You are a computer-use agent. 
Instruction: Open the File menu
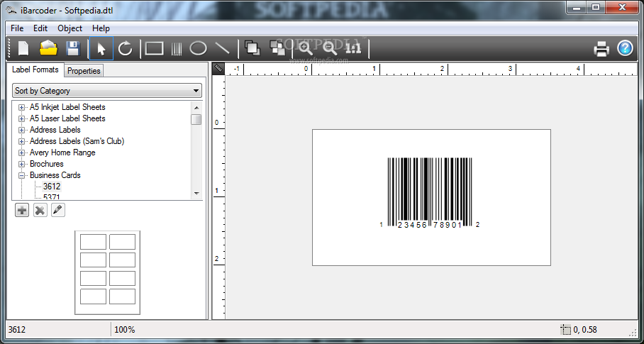pyautogui.click(x=17, y=28)
